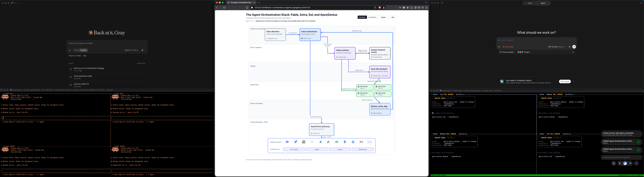This screenshot has width=644, height=177.
Task: Choose the 'Project or folder' option
Action: (75, 56)
